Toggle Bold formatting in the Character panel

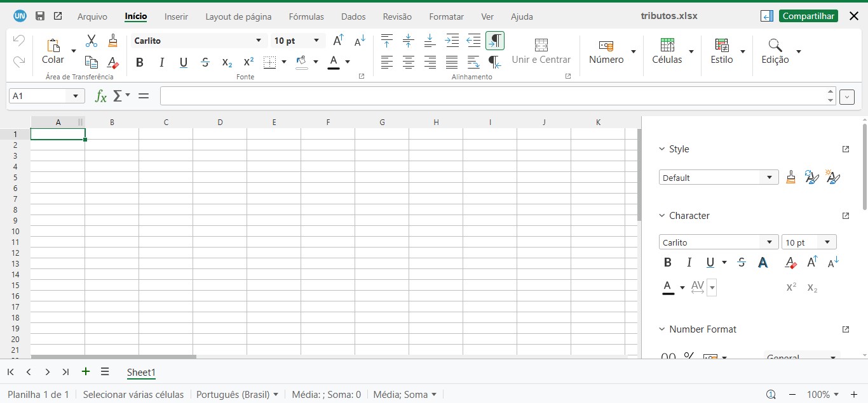[668, 262]
